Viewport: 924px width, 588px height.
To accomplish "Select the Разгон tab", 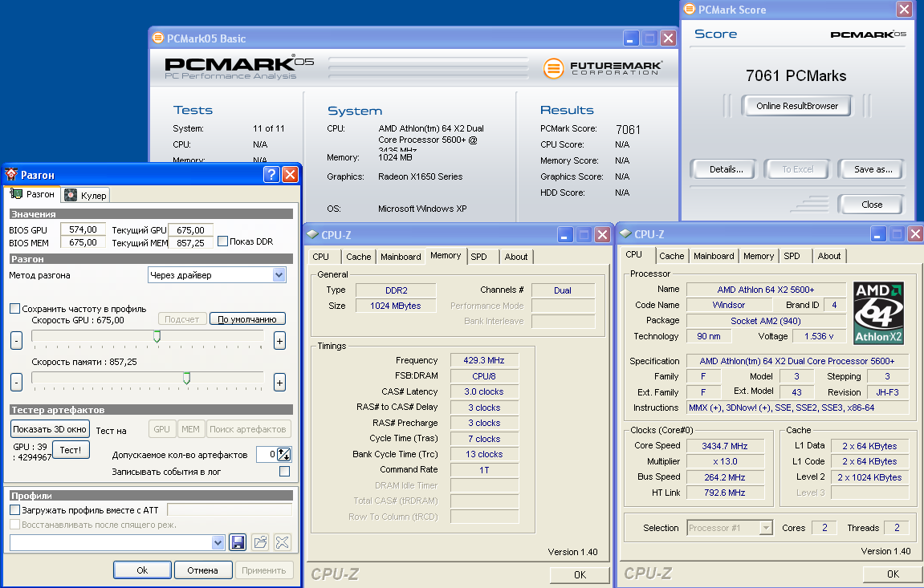I will pos(32,193).
